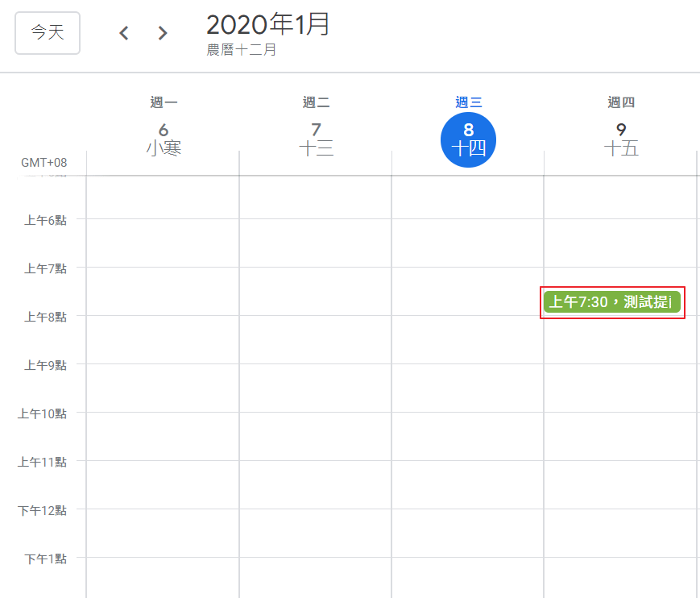The image size is (700, 598).
Task: Click the 上午8點 time slot on Monday
Action: 163,339
